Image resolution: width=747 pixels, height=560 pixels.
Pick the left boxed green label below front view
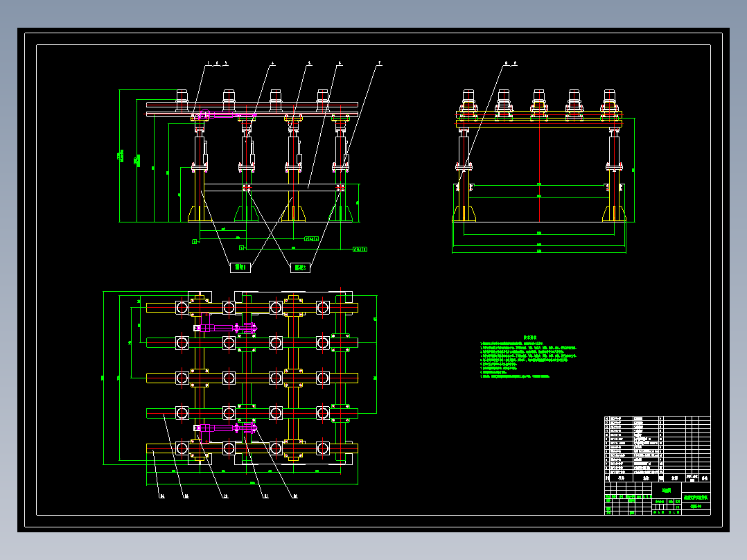(x=240, y=268)
